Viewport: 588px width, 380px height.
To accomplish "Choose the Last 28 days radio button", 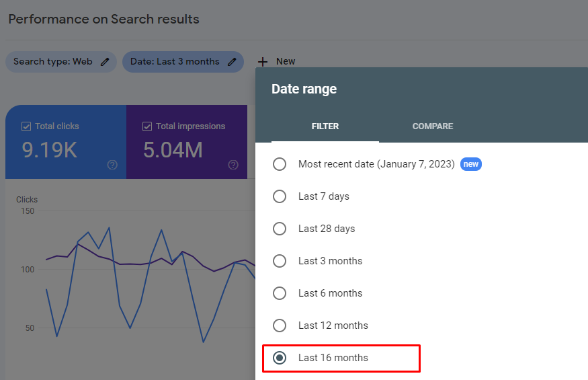I will [280, 229].
